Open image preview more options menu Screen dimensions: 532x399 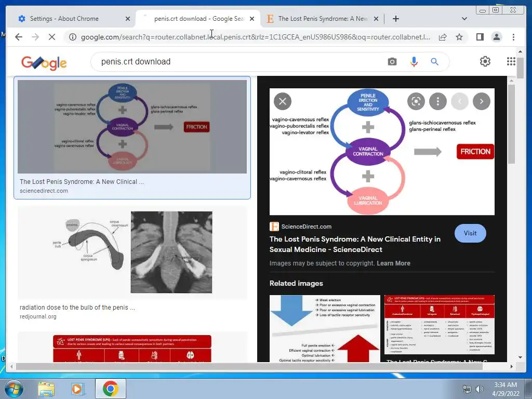pos(437,101)
